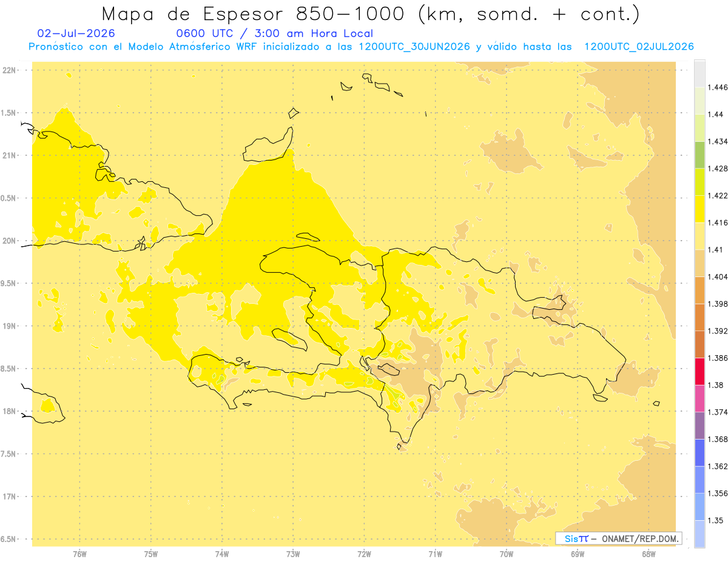
Task: Click the light yellow 1.41–1.416 legend swatch
Action: pyautogui.click(x=699, y=236)
